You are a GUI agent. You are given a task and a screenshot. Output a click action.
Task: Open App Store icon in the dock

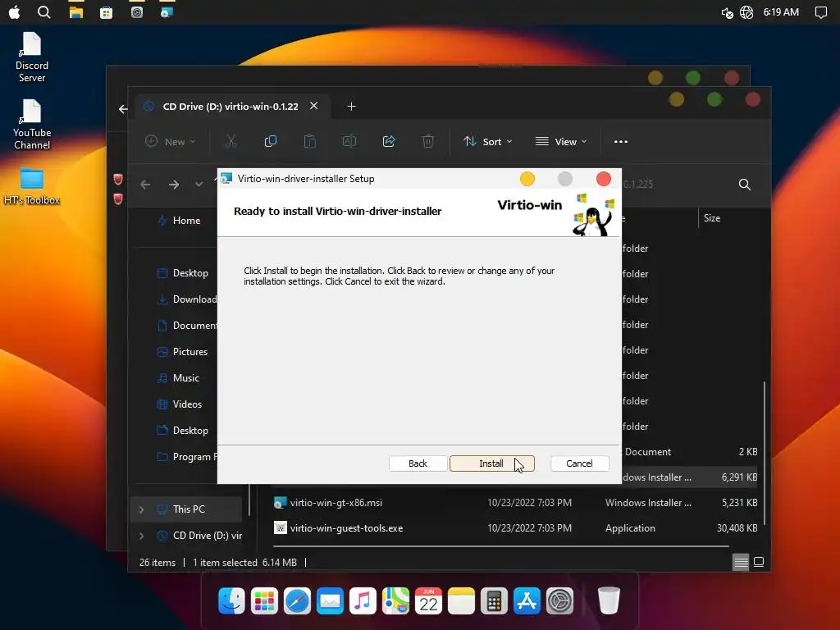click(x=527, y=600)
